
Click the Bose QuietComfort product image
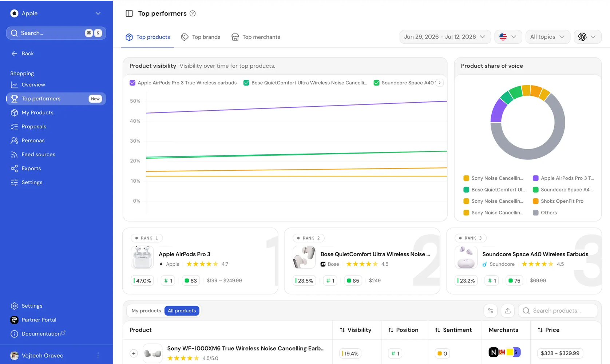tap(304, 257)
